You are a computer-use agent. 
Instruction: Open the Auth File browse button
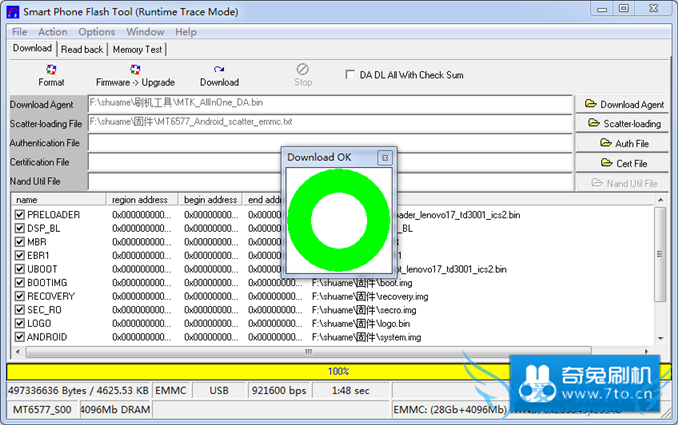[x=624, y=143]
